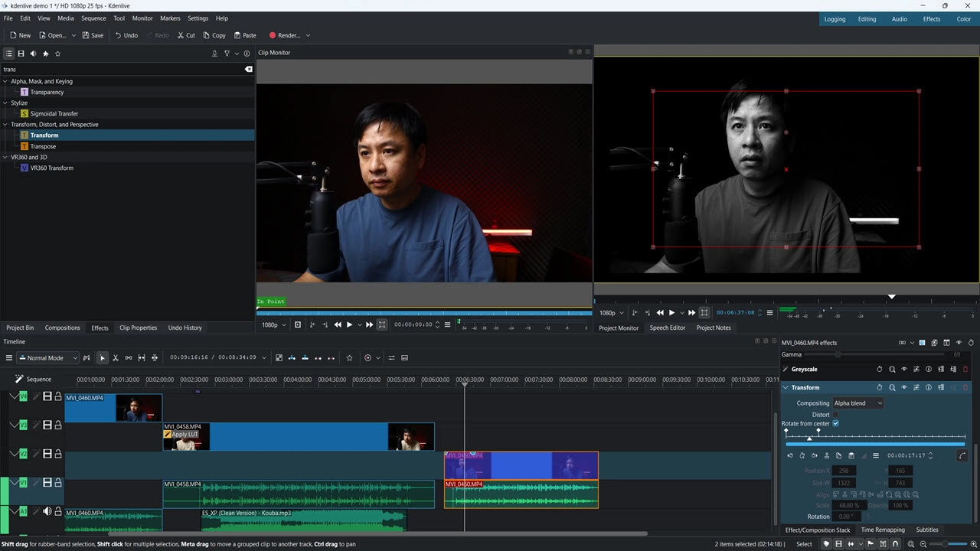Click the favorite effects star in timeline toolbar
Screen dimensions: 980x551
coord(349,357)
